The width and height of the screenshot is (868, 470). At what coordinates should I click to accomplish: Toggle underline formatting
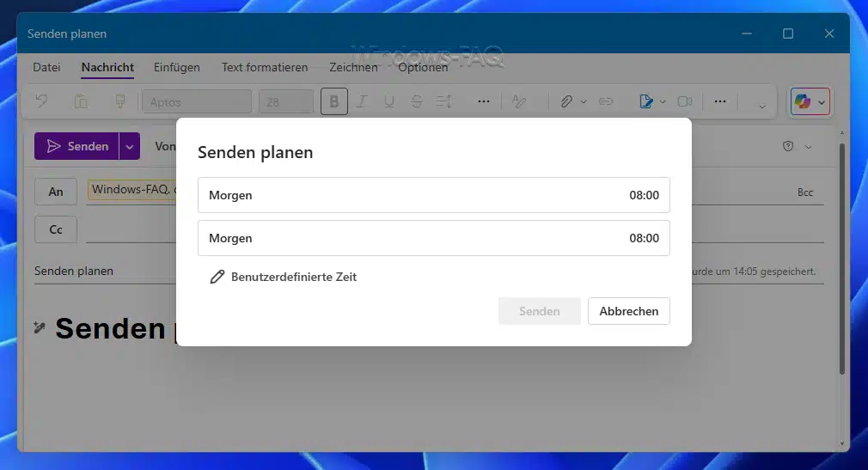(x=389, y=101)
